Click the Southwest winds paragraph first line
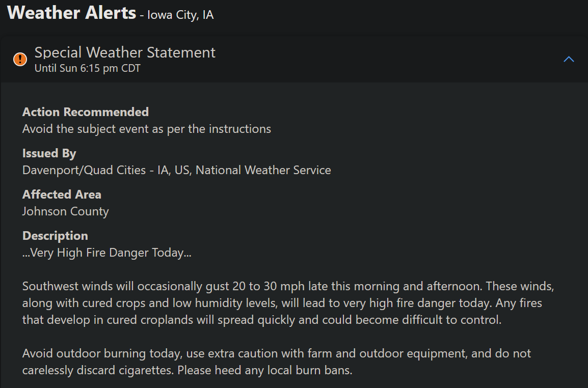The width and height of the screenshot is (588, 388). [288, 286]
